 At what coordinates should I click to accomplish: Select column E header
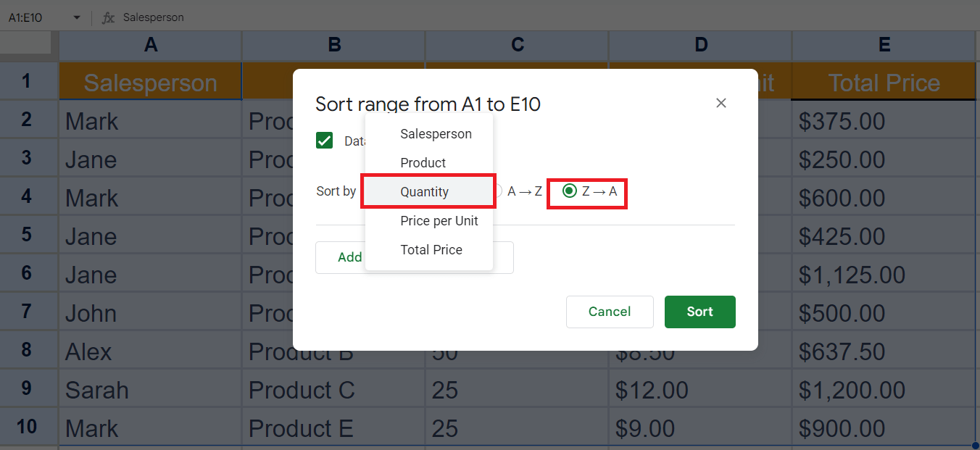(884, 44)
